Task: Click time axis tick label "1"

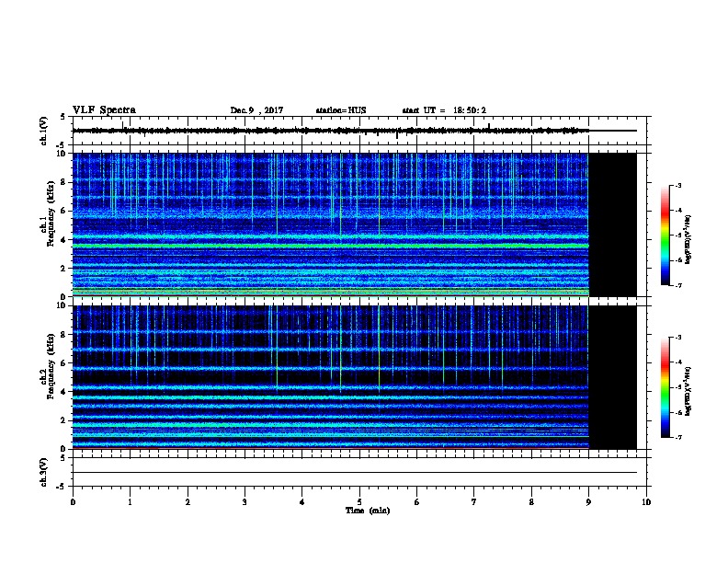Action: (130, 502)
